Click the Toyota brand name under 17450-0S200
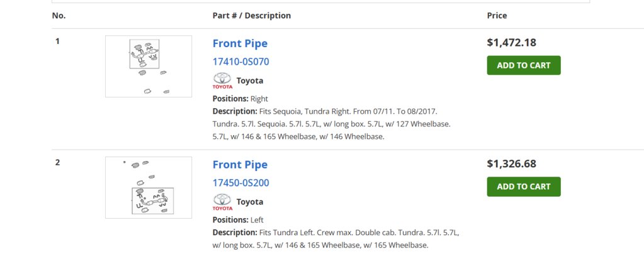 (250, 202)
